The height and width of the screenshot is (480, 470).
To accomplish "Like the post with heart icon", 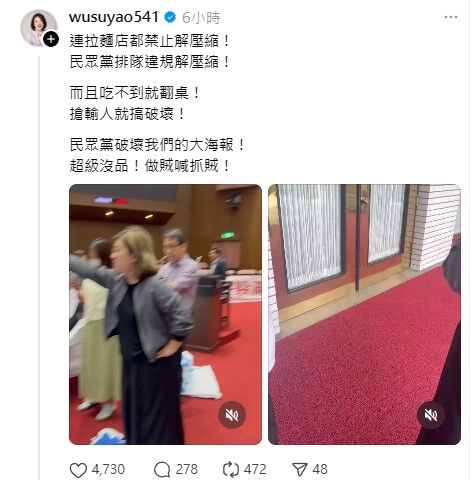I will pos(78,470).
